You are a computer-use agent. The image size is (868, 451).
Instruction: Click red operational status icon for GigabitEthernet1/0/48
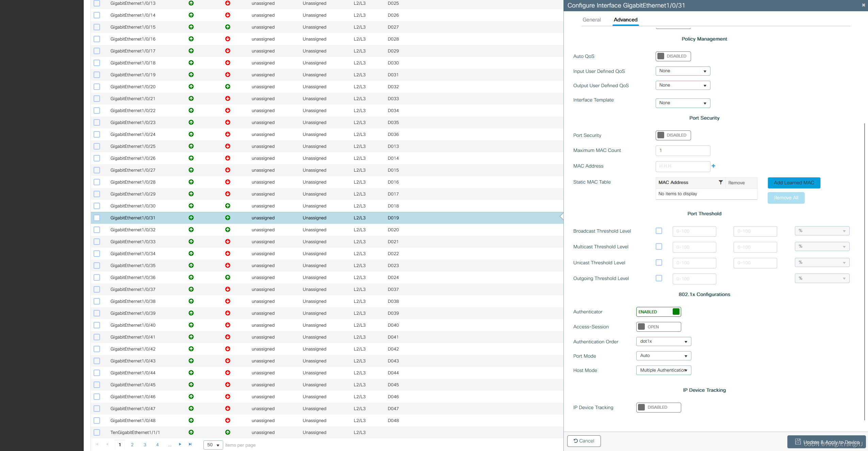228,420
